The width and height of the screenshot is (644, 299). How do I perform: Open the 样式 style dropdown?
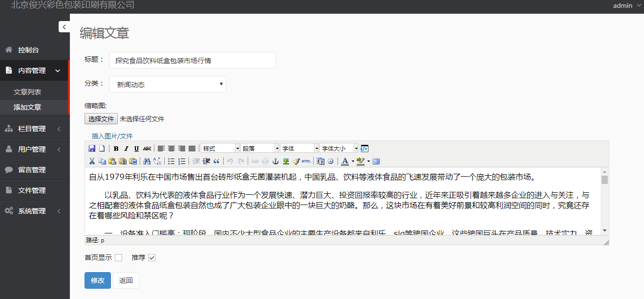(220, 148)
